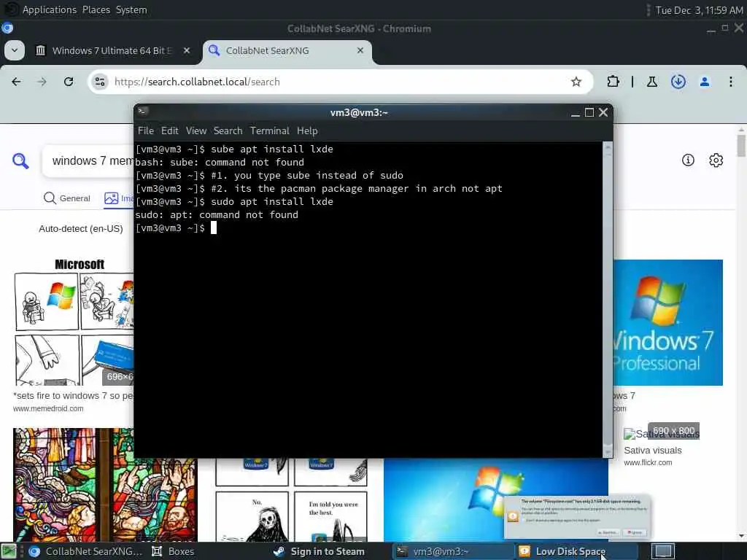Open the www.memedroid.com source link
This screenshot has width=747, height=560.
[x=48, y=408]
